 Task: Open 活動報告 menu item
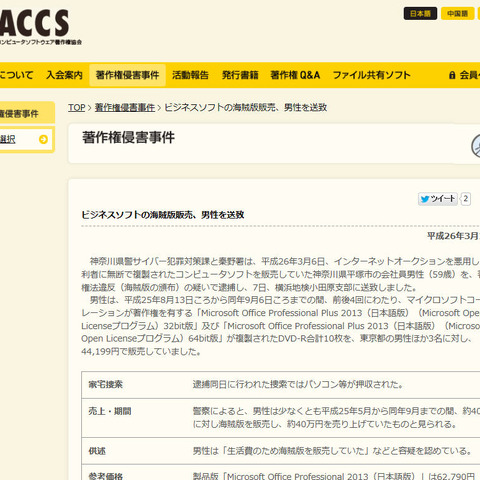[x=190, y=75]
